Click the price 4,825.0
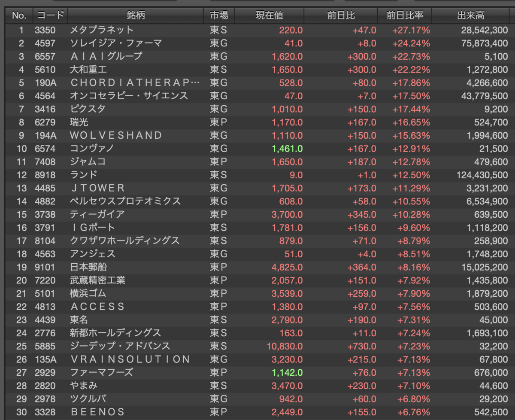Image resolution: width=515 pixels, height=420 pixels. [x=287, y=267]
